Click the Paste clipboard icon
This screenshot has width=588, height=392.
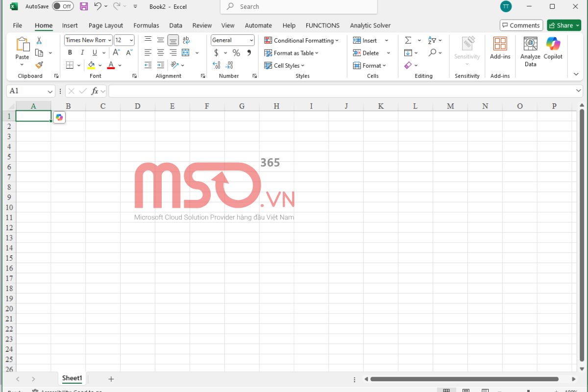(x=23, y=45)
